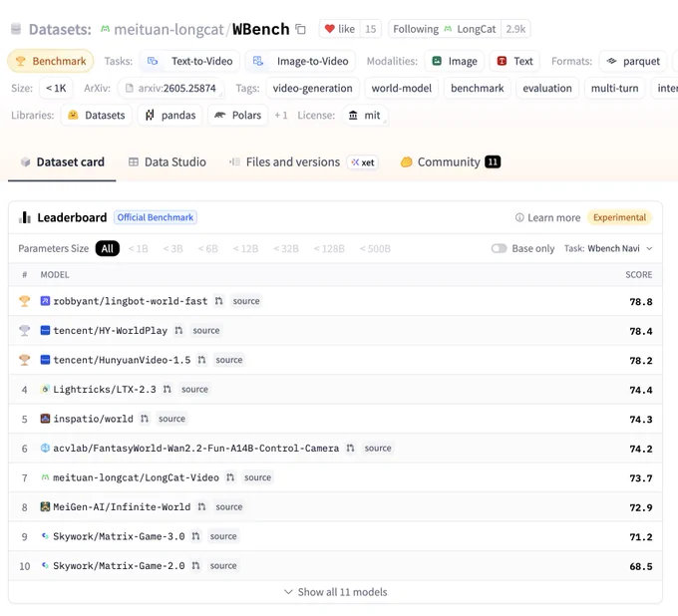Click the Official Benchmark badge
This screenshot has height=616, width=678.
[x=156, y=217]
